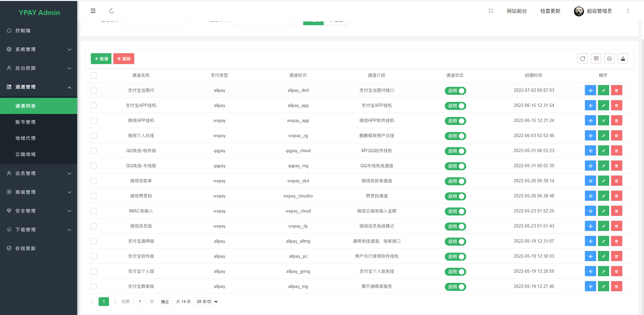Click the blue move icon for 微信APP挂机
The width and height of the screenshot is (644, 315).
pos(590,121)
